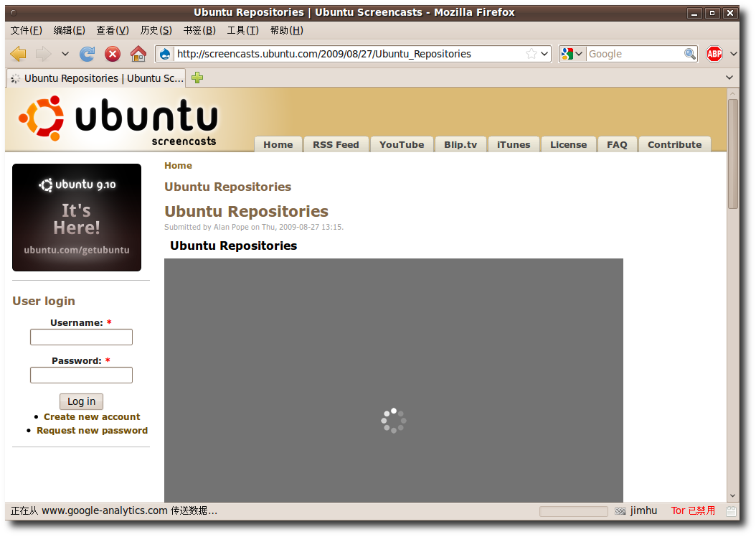The width and height of the screenshot is (756, 537).
Task: Click the magnifier search icon
Action: [x=690, y=54]
